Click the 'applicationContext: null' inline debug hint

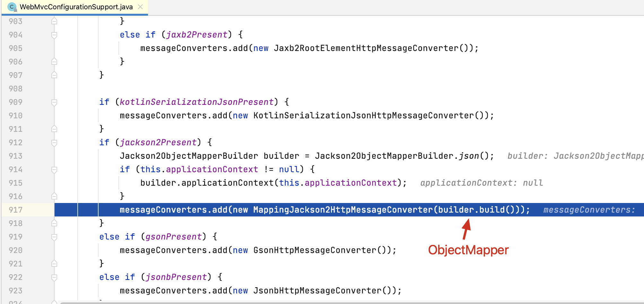point(482,183)
